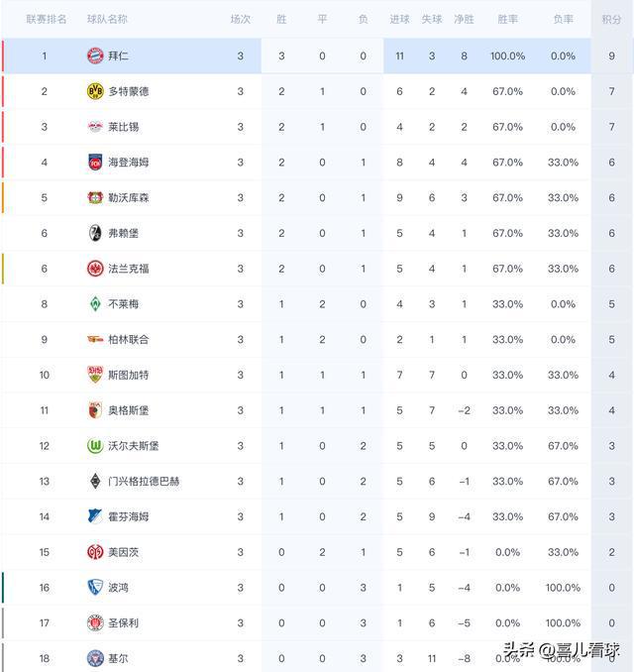This screenshot has width=634, height=672.
Task: Select the 联赛排名 ranking column header
Action: [x=47, y=19]
